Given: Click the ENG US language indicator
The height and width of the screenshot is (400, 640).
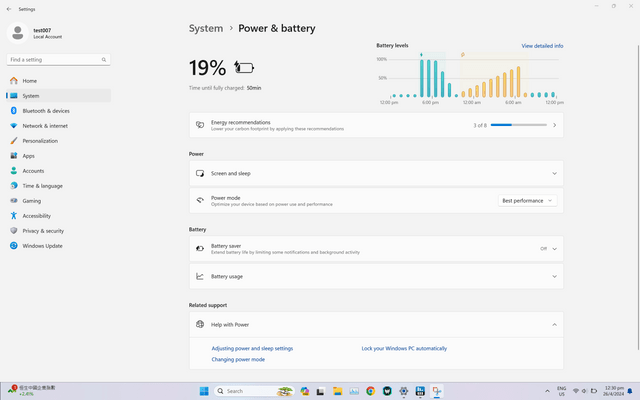Looking at the screenshot, I should click(562, 391).
